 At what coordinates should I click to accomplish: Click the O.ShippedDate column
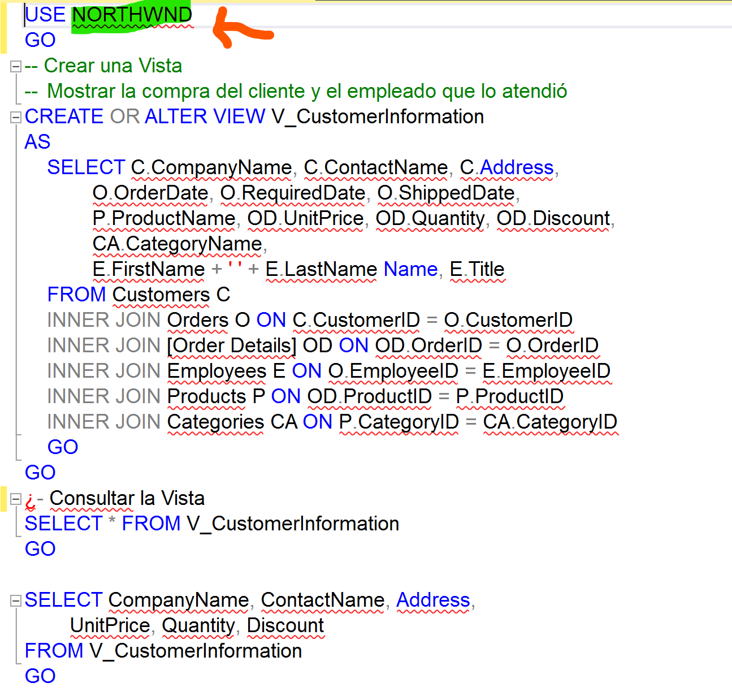(x=446, y=193)
